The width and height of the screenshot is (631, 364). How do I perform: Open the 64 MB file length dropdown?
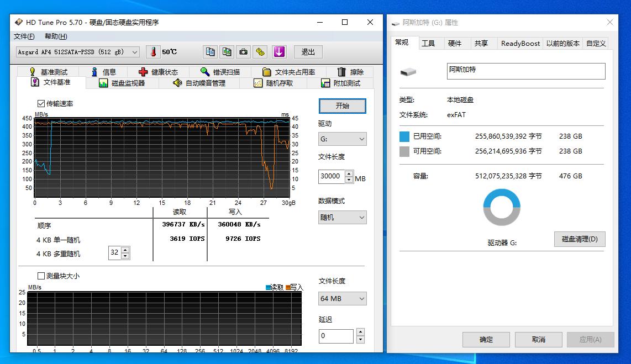click(342, 298)
